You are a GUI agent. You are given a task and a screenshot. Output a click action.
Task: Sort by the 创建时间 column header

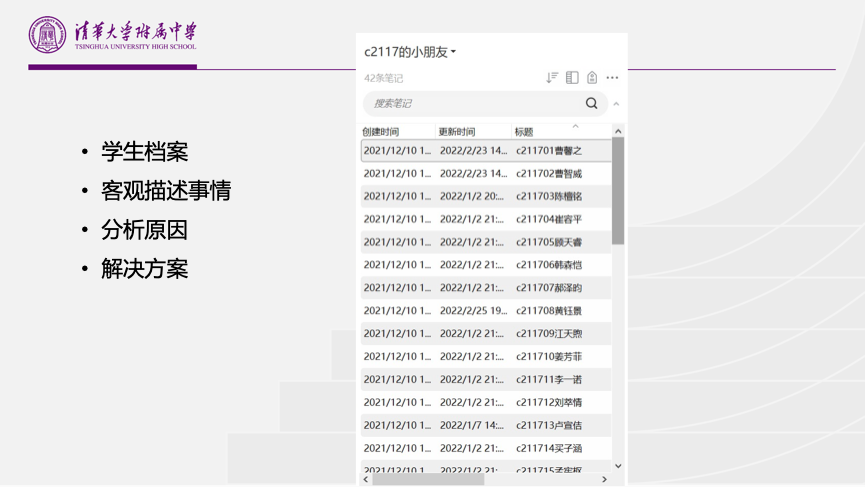[381, 131]
